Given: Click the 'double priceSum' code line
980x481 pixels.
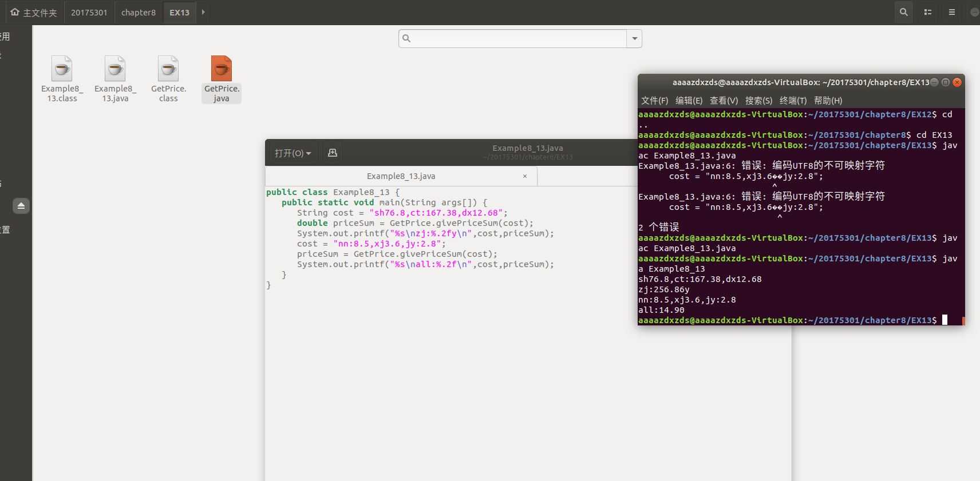Looking at the screenshot, I should point(415,223).
